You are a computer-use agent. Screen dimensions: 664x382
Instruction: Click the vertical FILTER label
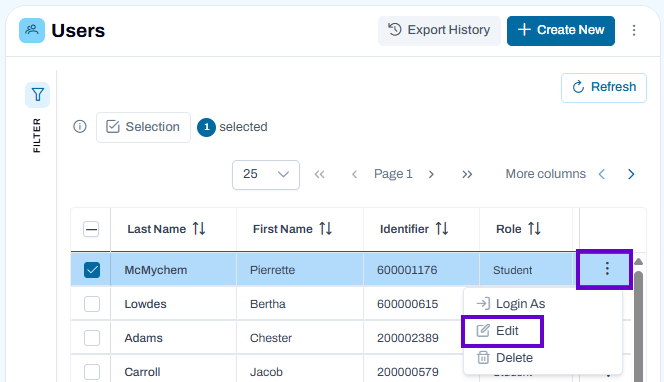(37, 136)
